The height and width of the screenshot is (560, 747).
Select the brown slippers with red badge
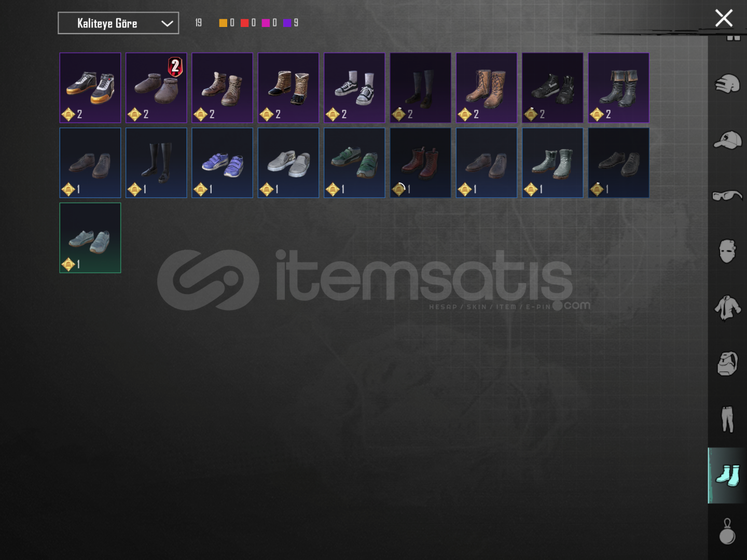tap(156, 88)
